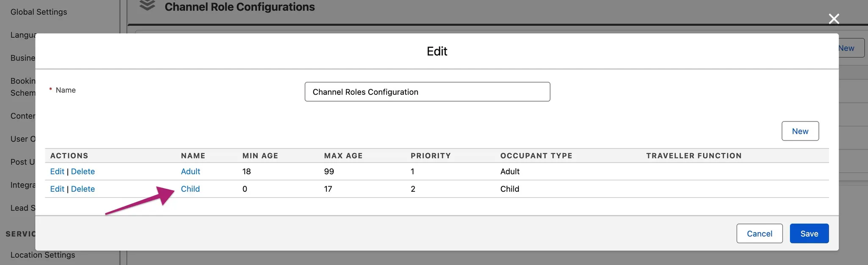Viewport: 868px width, 265px height.
Task: Cancel the Edit dialog
Action: 759,234
